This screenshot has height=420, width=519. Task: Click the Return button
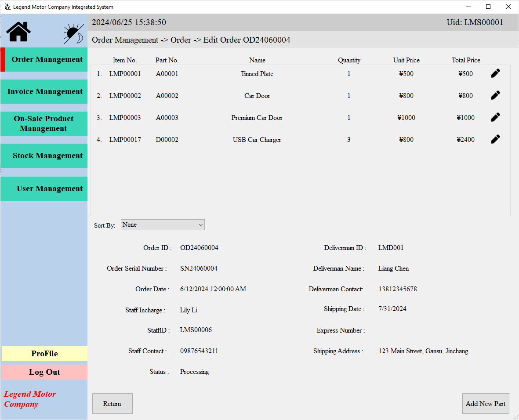[x=112, y=403]
